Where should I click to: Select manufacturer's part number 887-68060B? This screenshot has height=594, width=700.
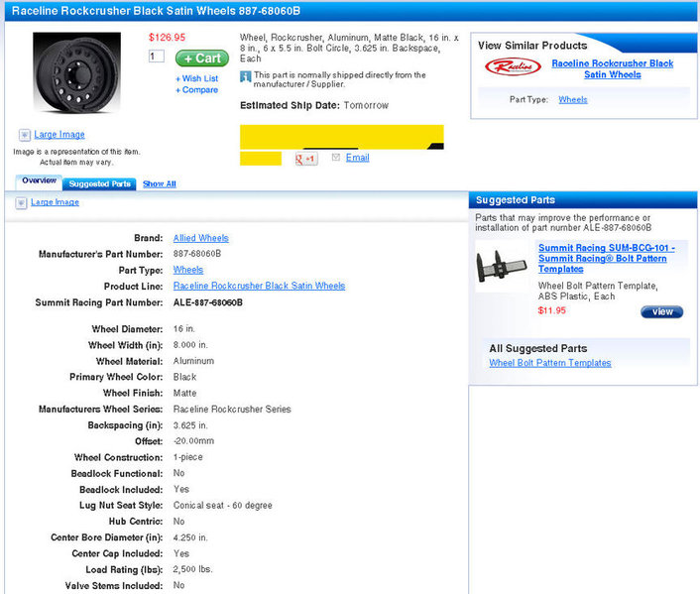197,254
